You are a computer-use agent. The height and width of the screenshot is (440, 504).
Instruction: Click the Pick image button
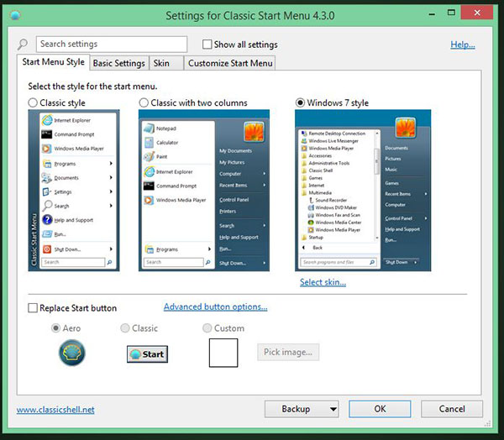coord(288,353)
